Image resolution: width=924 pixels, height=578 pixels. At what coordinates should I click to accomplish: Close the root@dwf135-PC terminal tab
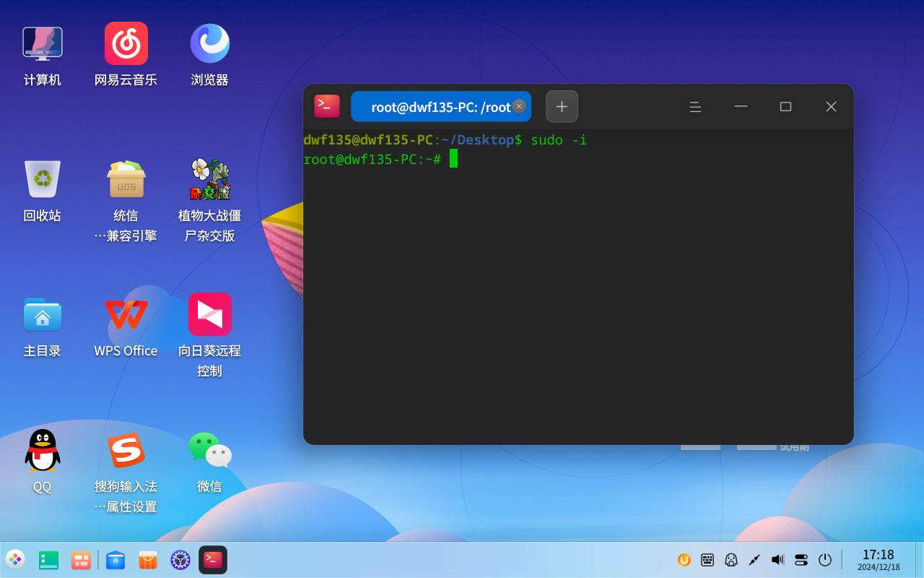click(x=519, y=106)
